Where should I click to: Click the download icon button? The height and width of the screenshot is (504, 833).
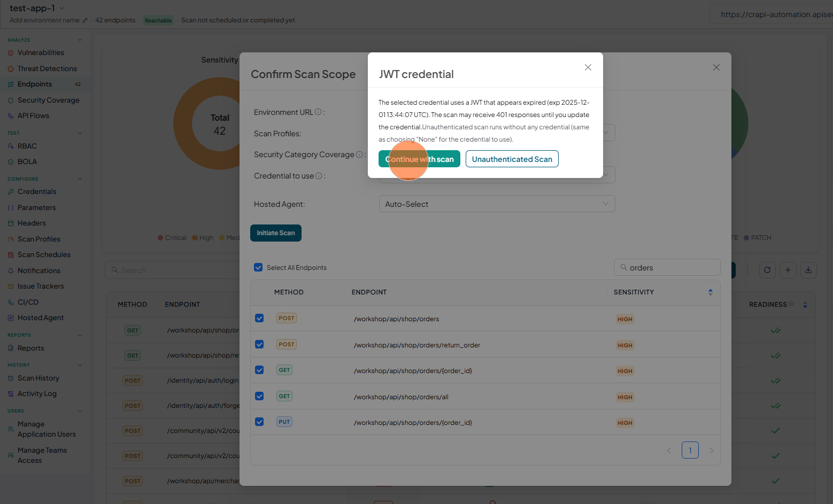click(x=808, y=270)
